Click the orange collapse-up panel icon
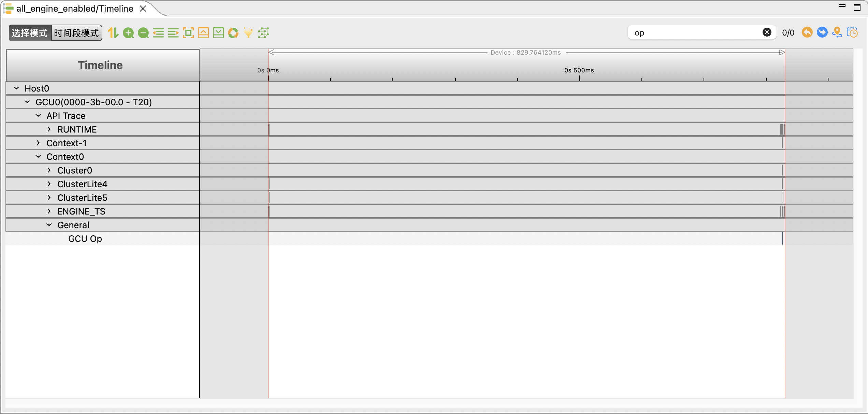This screenshot has width=868, height=414. [x=203, y=33]
